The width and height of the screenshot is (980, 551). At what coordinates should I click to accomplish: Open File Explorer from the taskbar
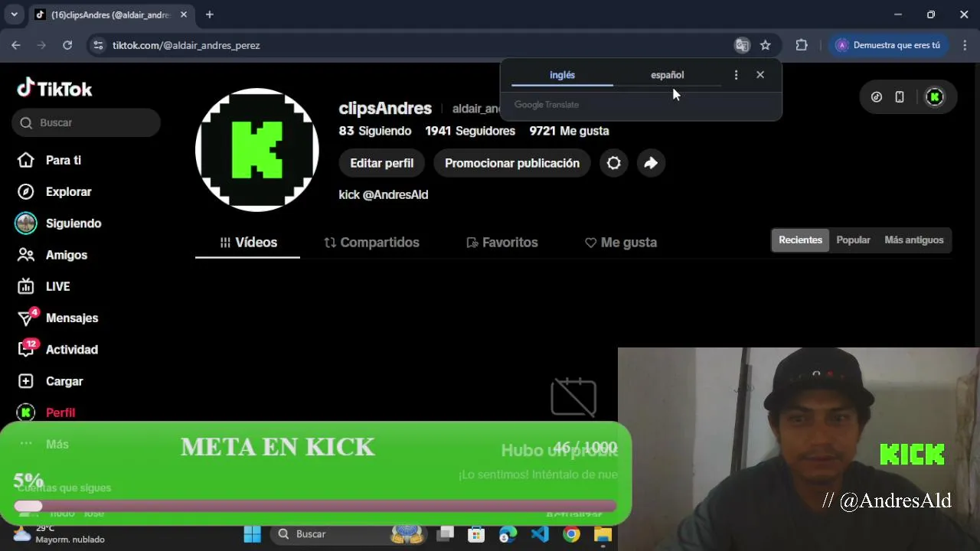click(x=603, y=534)
